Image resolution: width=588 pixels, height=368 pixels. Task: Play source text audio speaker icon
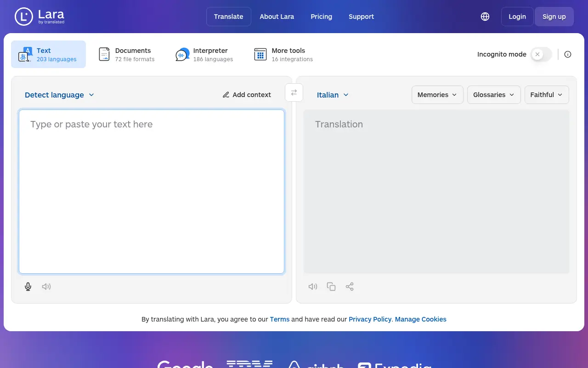click(x=46, y=287)
